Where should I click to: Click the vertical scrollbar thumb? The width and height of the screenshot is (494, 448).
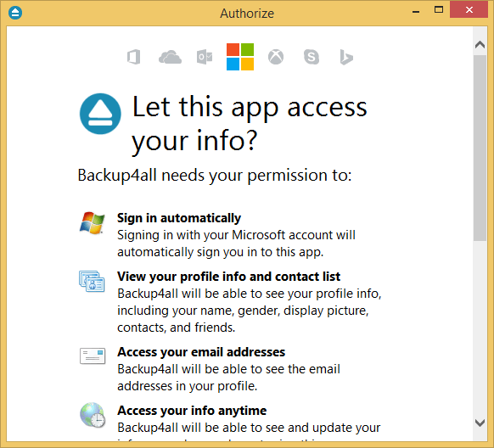tap(480, 148)
